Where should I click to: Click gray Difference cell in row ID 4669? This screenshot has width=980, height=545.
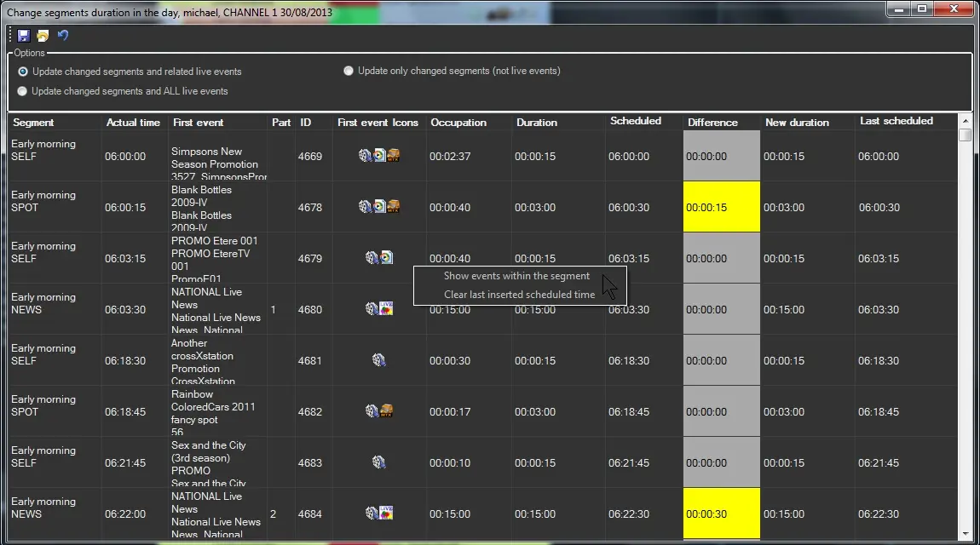(721, 156)
